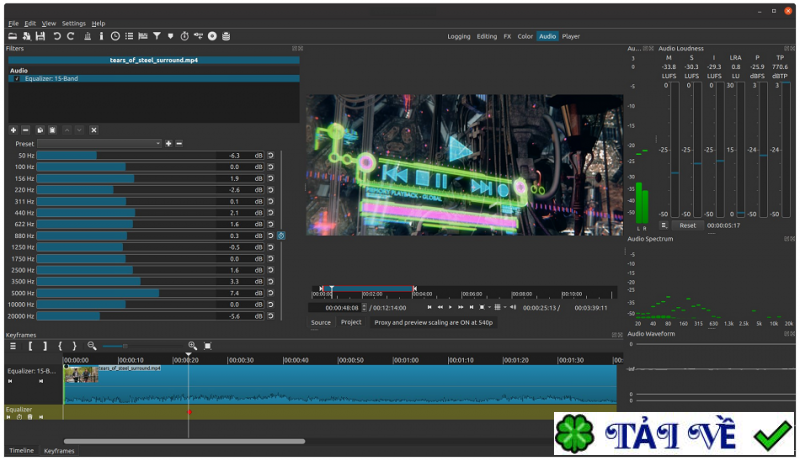Switch to the Timeline tab
The width and height of the screenshot is (800, 461).
pyautogui.click(x=21, y=451)
